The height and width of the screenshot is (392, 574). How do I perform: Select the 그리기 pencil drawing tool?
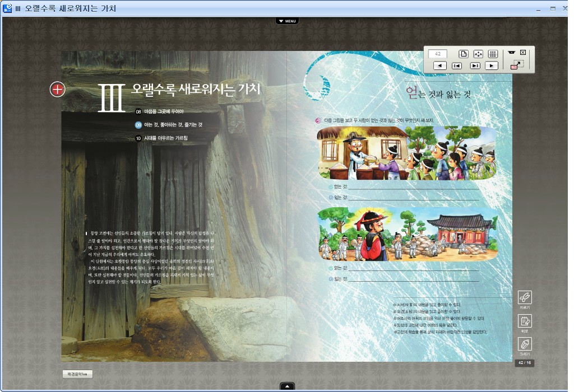coord(525,344)
